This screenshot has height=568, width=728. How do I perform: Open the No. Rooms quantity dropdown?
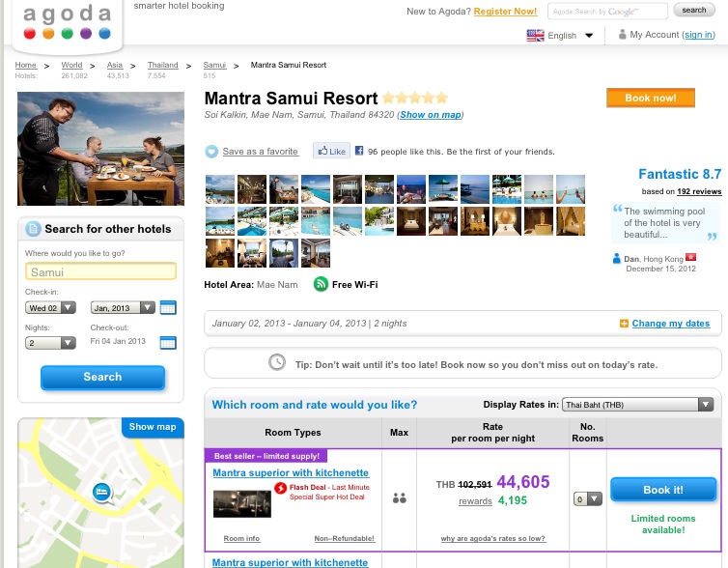point(588,499)
